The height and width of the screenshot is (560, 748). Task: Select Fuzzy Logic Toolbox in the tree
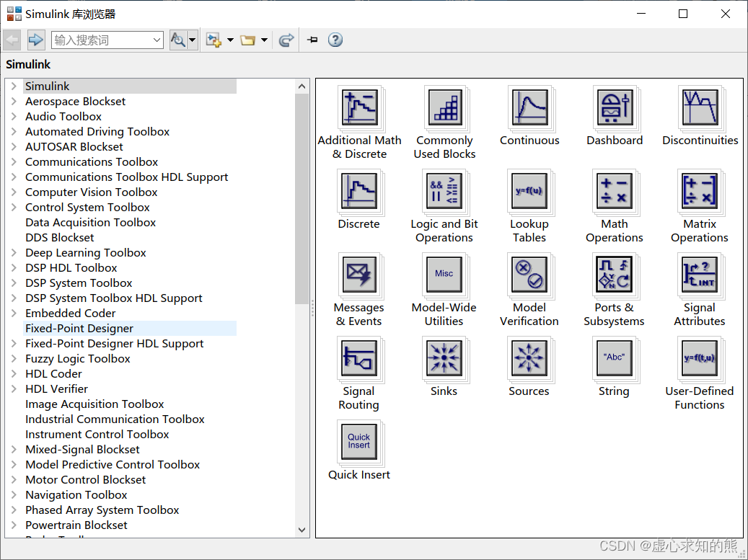tap(78, 359)
